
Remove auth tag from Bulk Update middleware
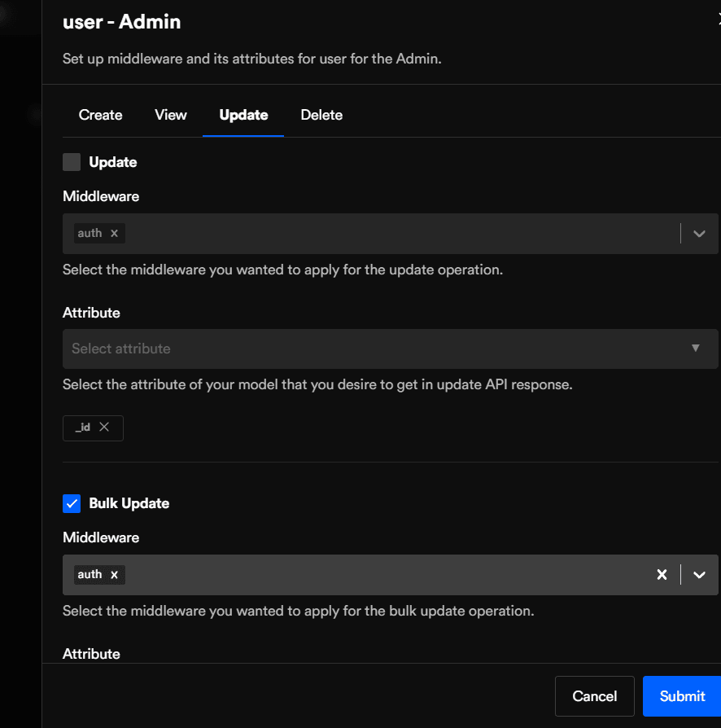pos(114,575)
